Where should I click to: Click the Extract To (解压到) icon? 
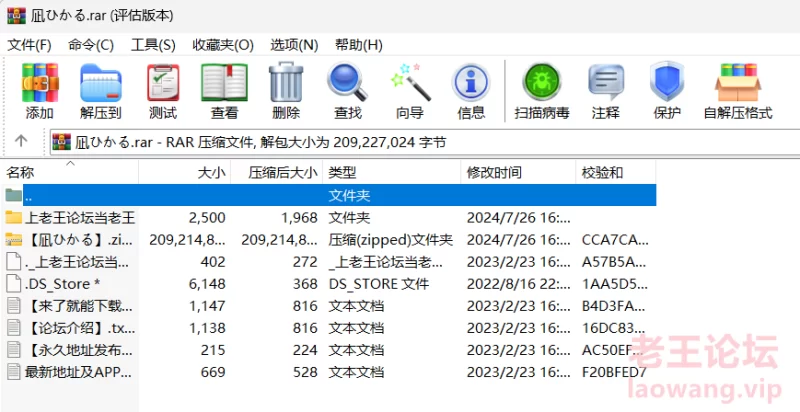point(101,83)
